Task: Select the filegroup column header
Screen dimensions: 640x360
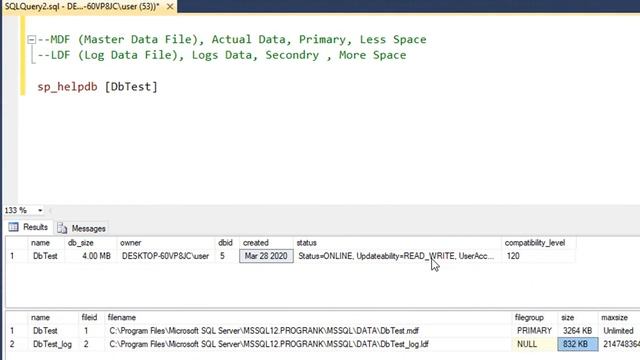Action: (x=534, y=318)
